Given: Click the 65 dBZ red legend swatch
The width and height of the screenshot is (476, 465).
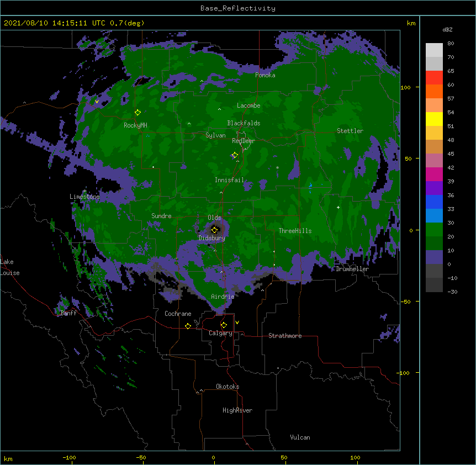Looking at the screenshot, I should click(434, 77).
